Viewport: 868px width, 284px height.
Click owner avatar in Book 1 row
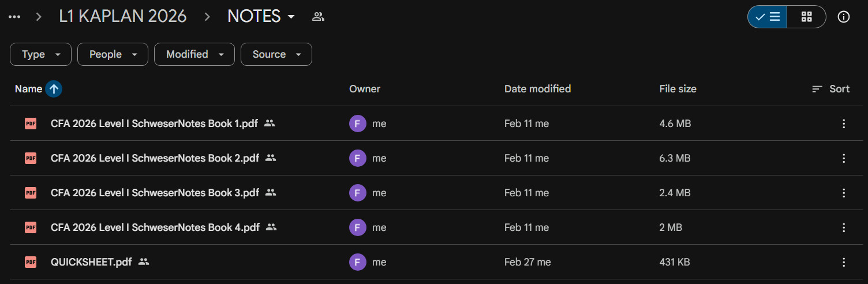coord(358,124)
